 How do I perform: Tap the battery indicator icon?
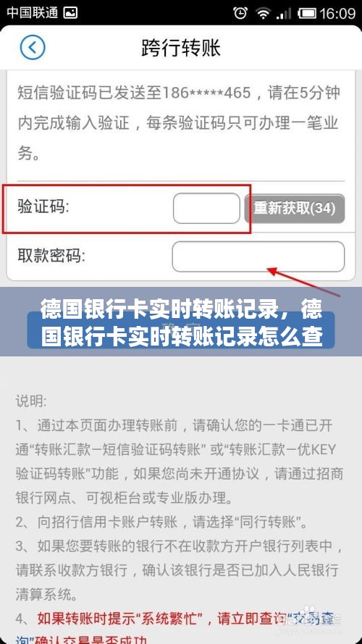click(306, 13)
